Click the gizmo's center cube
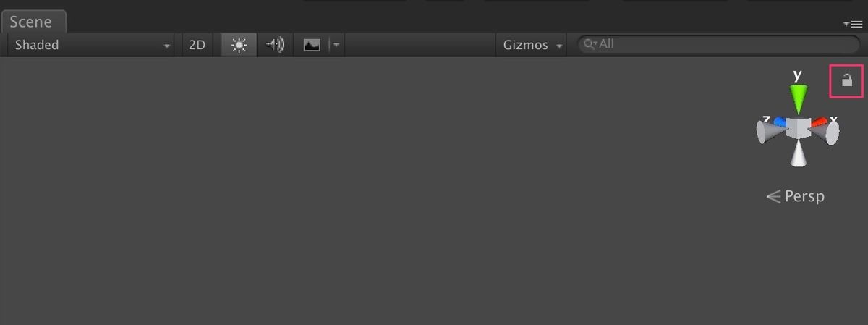Image resolution: width=868 pixels, height=325 pixels. click(x=798, y=128)
